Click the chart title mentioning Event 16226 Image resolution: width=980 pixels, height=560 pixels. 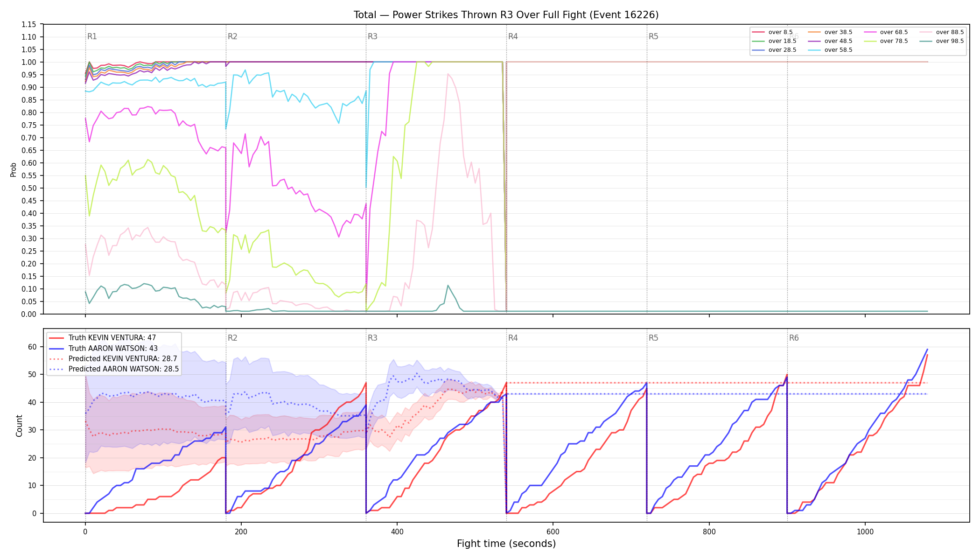tap(506, 15)
